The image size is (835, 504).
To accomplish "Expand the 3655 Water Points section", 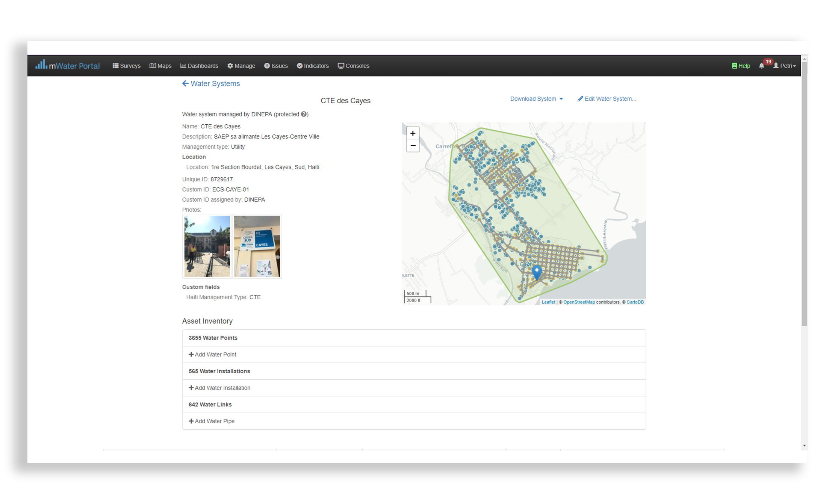I will 213,338.
